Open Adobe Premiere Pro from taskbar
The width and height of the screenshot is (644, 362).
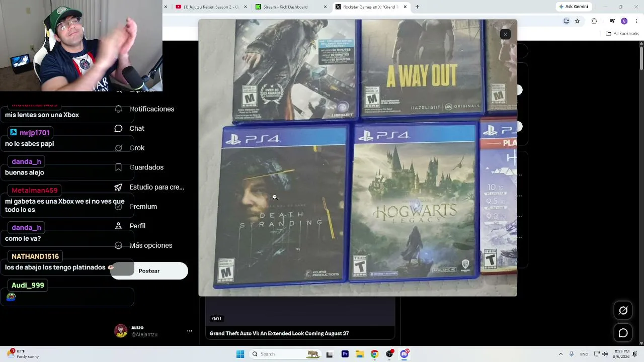[x=345, y=354]
